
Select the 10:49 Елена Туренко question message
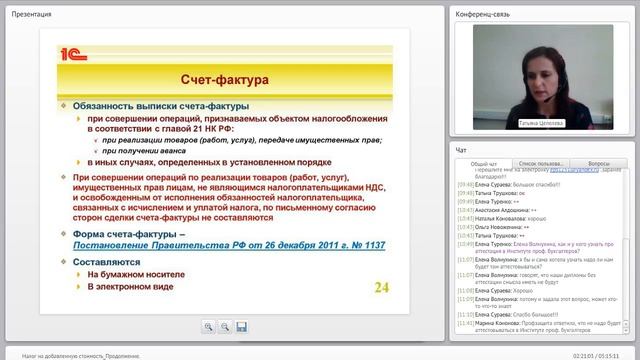click(x=536, y=247)
